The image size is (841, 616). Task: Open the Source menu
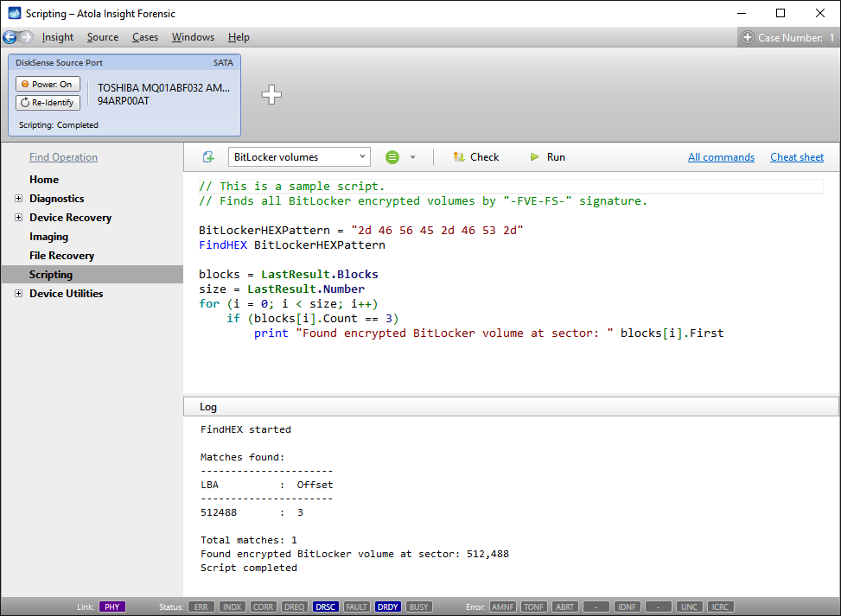click(103, 37)
